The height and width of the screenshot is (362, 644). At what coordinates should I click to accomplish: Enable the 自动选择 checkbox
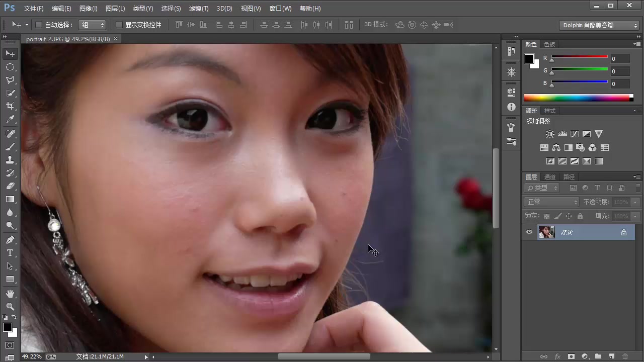pyautogui.click(x=38, y=25)
